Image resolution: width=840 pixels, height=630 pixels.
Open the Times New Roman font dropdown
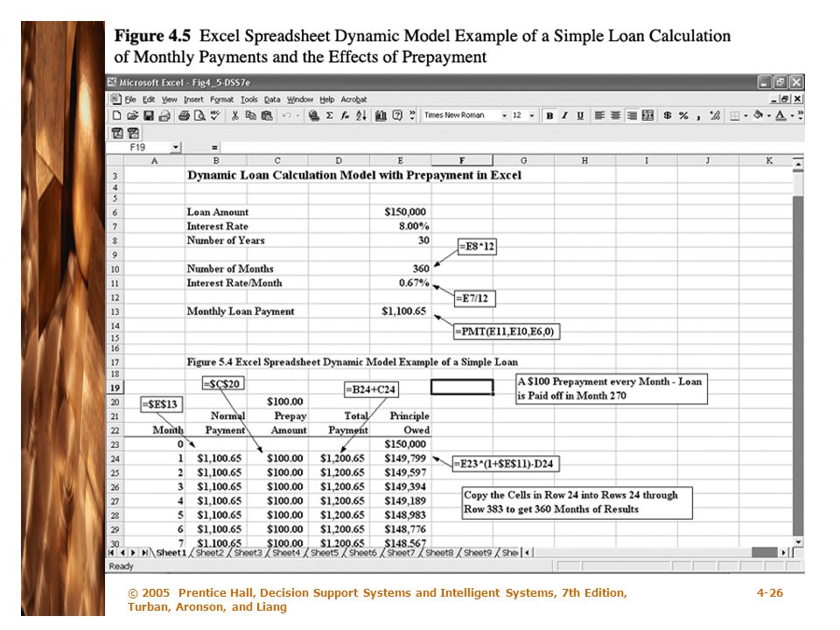[x=504, y=115]
